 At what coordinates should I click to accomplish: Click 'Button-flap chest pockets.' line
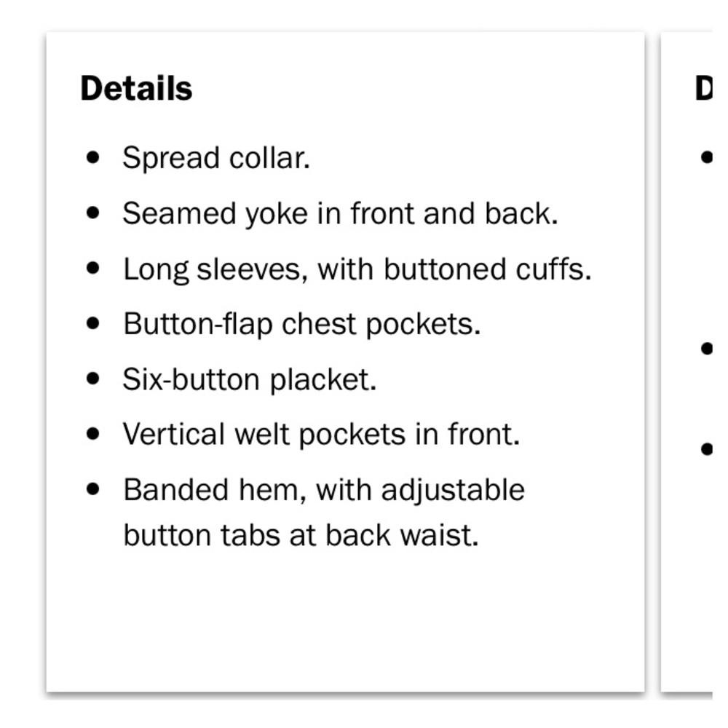[x=302, y=324]
